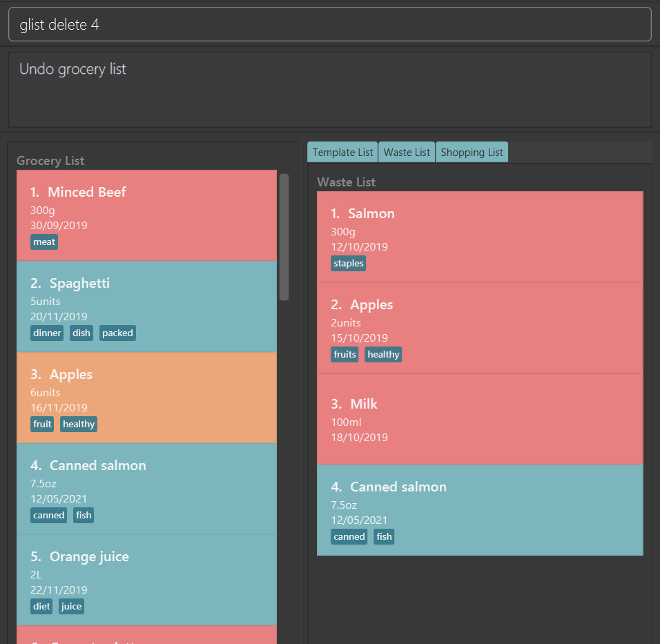Click the Grocery List scrollbar thumb
The height and width of the screenshot is (644, 660).
click(x=284, y=237)
